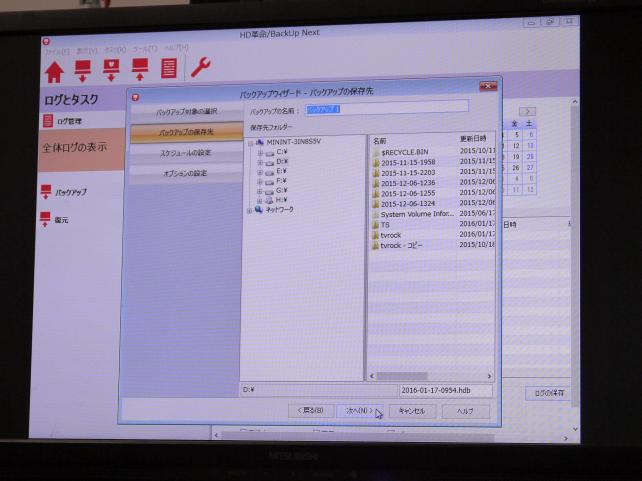Choose バックアップ in the left sidebar

point(63,192)
